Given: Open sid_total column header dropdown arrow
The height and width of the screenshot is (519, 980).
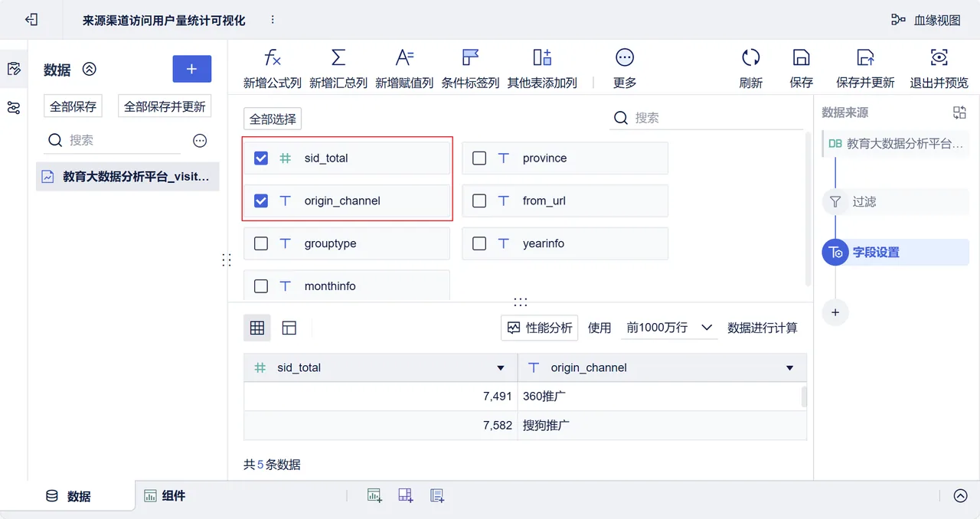Looking at the screenshot, I should (x=501, y=368).
